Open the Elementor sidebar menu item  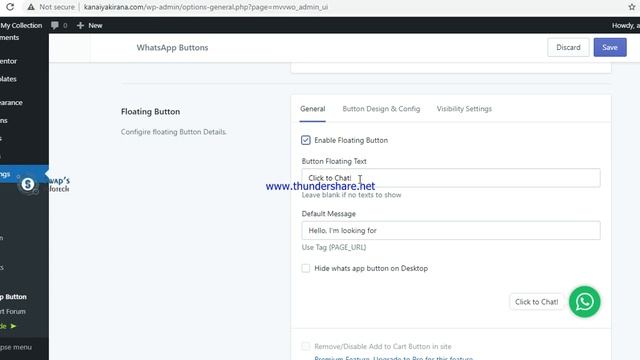pos(9,61)
